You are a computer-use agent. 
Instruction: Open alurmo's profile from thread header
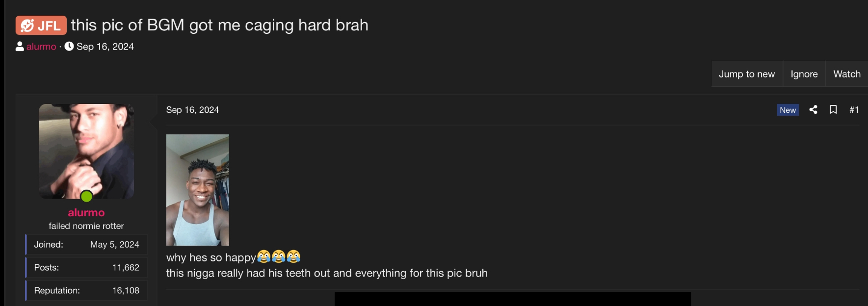(41, 47)
